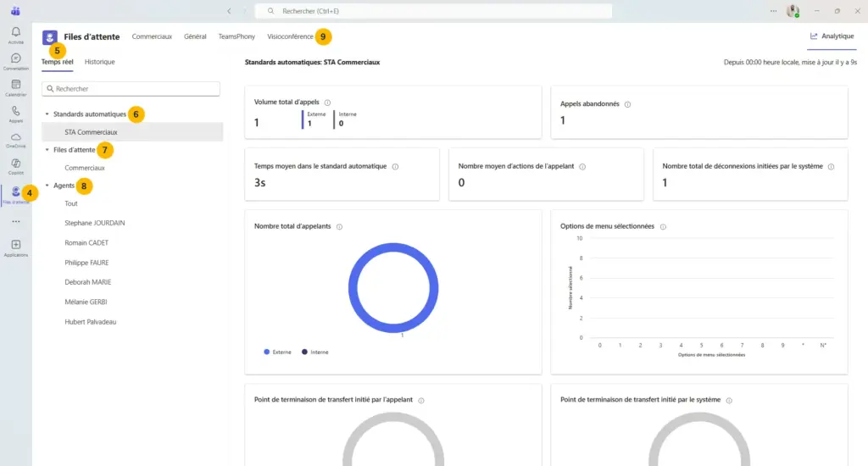Image resolution: width=868 pixels, height=466 pixels.
Task: Click info icon beside Nombre total d'appelants
Action: point(339,227)
